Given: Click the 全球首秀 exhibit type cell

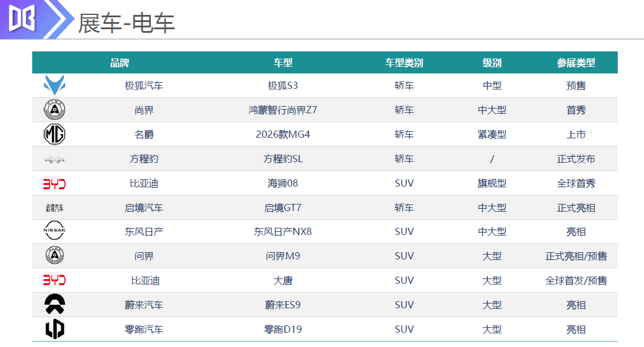Looking at the screenshot, I should click(x=576, y=183).
